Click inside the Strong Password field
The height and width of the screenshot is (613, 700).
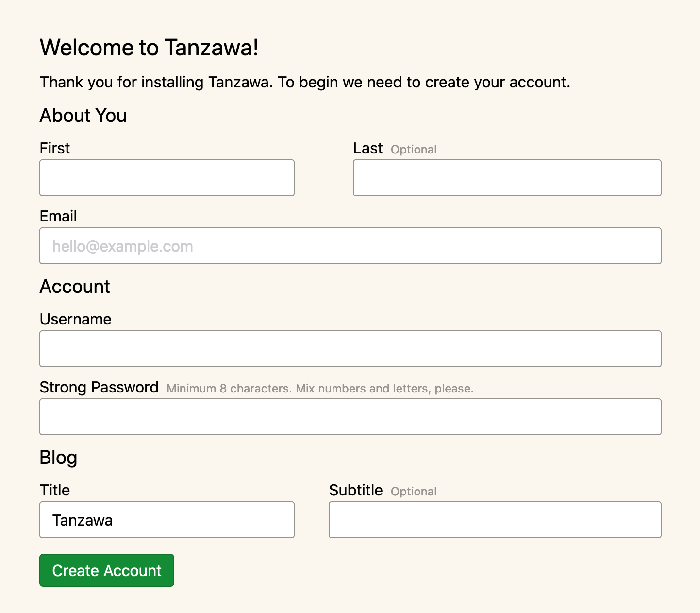(350, 417)
